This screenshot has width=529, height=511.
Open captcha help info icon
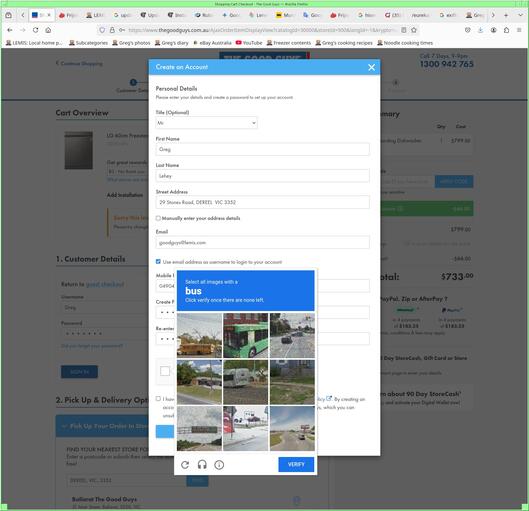[x=219, y=465]
